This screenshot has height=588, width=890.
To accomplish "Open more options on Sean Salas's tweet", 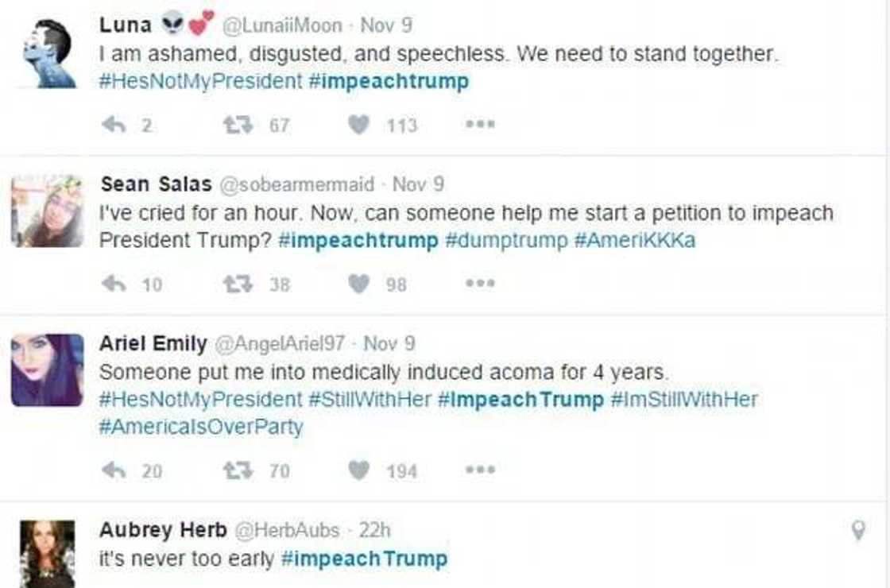I will tap(480, 283).
